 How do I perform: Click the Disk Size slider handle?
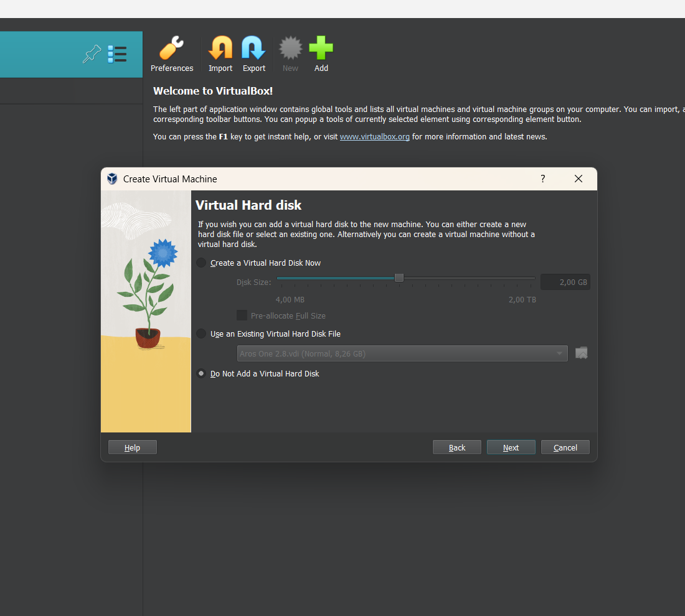[399, 278]
